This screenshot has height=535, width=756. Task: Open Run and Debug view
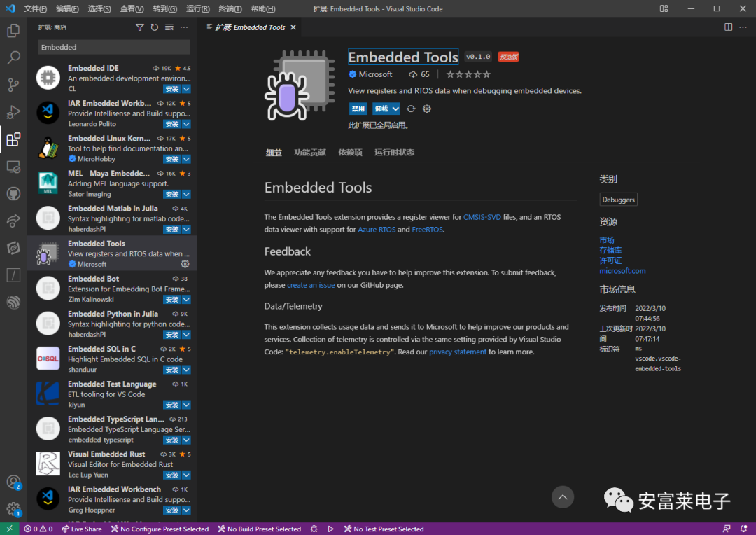(x=13, y=112)
